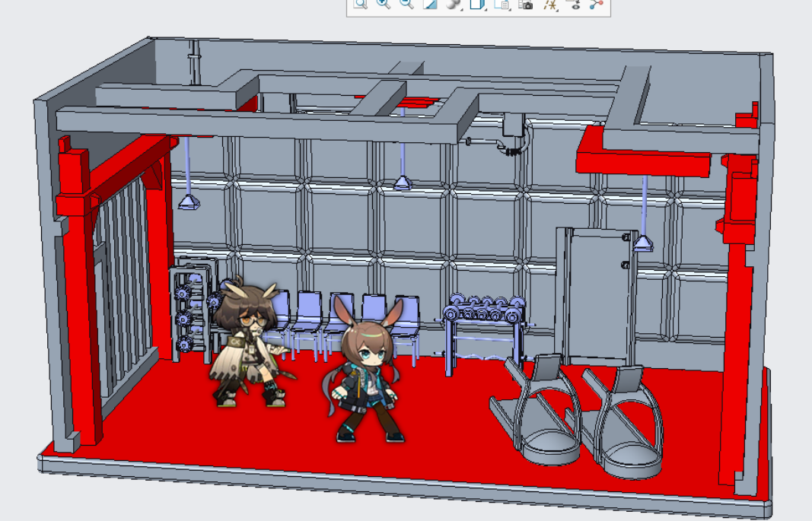The height and width of the screenshot is (521, 812).
Task: Open the Display Style spheres dropdown
Action: pyautogui.click(x=454, y=4)
